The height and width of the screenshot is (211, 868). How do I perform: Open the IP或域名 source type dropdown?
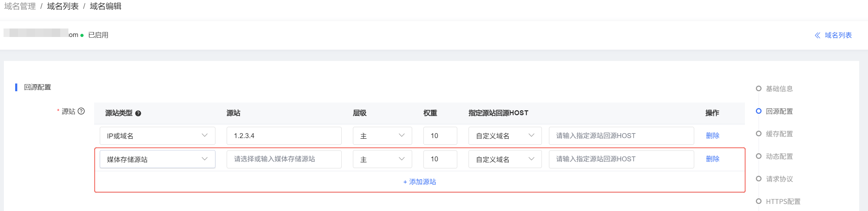[157, 136]
